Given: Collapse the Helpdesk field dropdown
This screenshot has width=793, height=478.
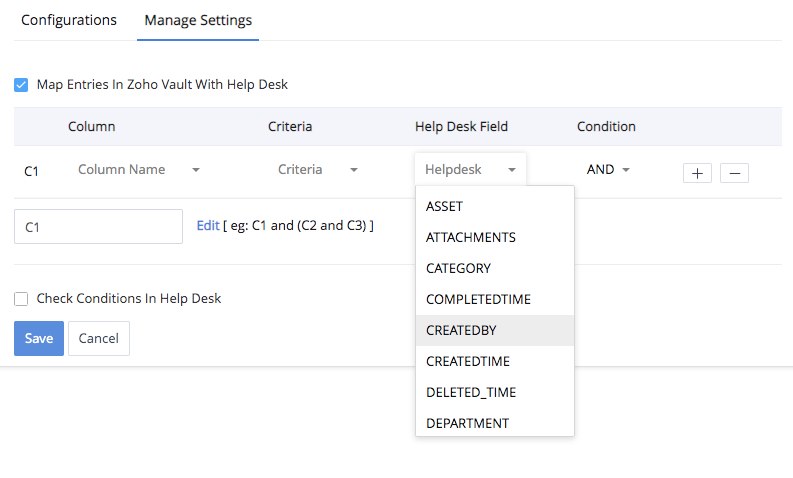Looking at the screenshot, I should click(x=470, y=170).
